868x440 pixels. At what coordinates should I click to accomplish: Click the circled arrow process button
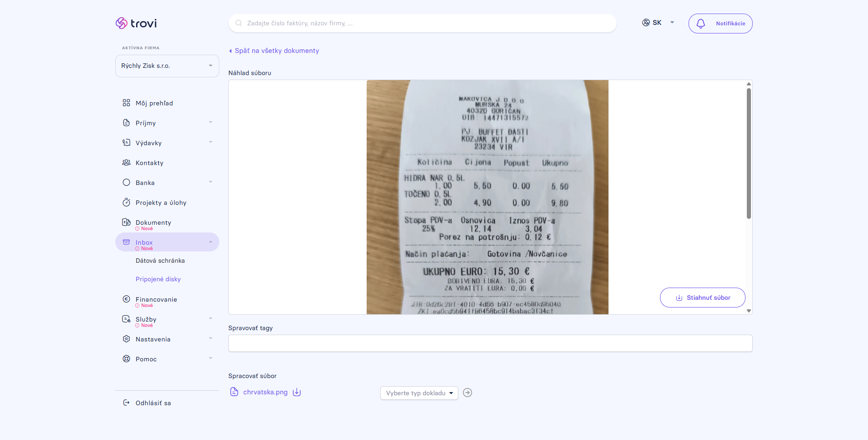[x=467, y=393]
